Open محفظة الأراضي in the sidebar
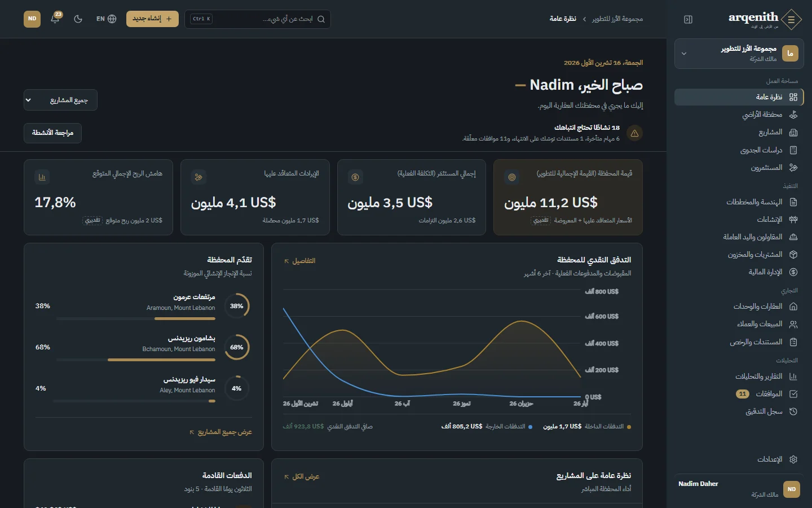Image resolution: width=812 pixels, height=508 pixels. coord(739,115)
